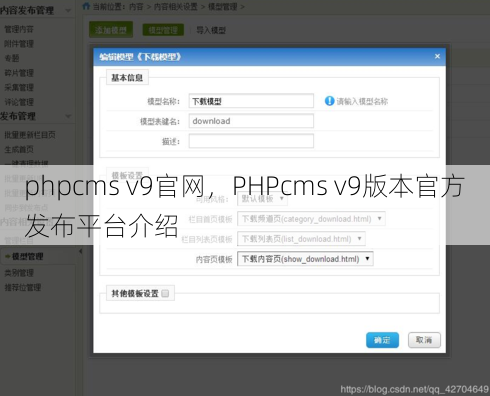Viewport: 490px width, 396px height.
Task: Switch to the 模型管理 tab
Action: point(163,30)
